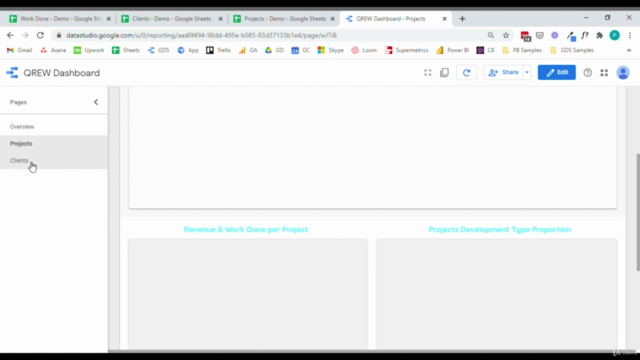Open the Chrome three-dot menu
Viewport: 640px width, 360px height.
tap(630, 36)
